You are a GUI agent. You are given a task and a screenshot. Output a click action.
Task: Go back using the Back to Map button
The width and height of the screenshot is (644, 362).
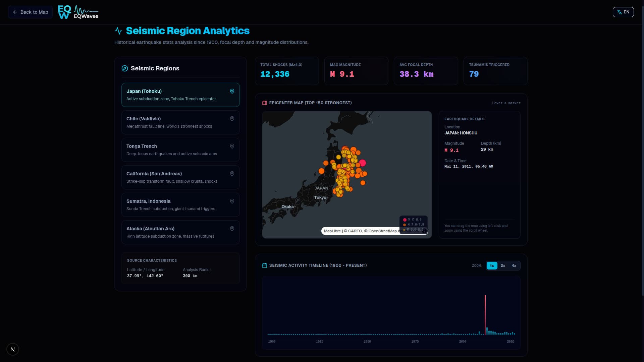tap(30, 12)
